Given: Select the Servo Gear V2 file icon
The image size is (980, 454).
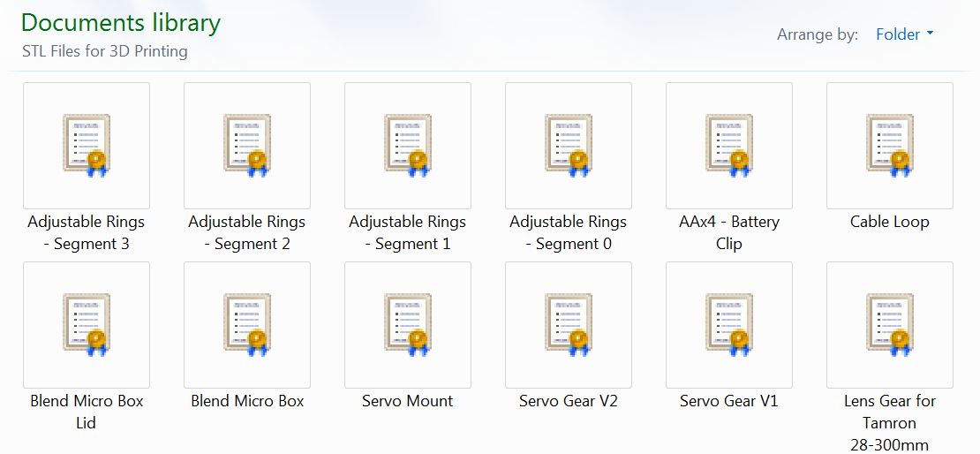Looking at the screenshot, I should pos(568,325).
